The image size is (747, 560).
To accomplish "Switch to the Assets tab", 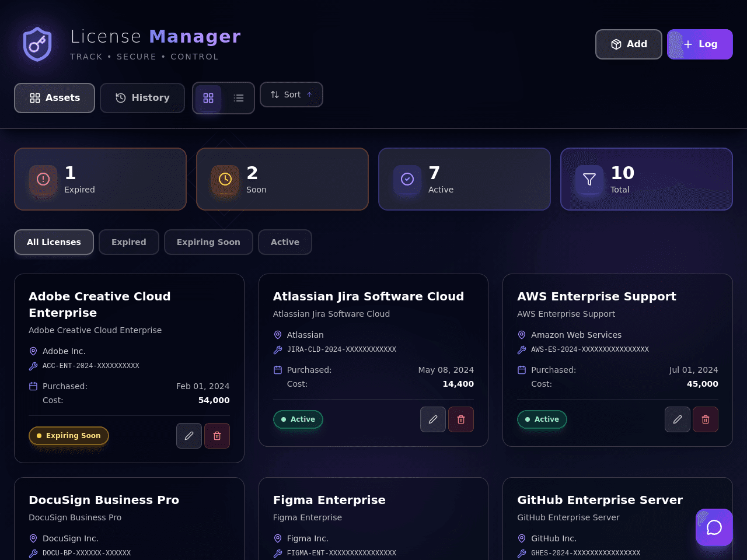I will [x=54, y=98].
